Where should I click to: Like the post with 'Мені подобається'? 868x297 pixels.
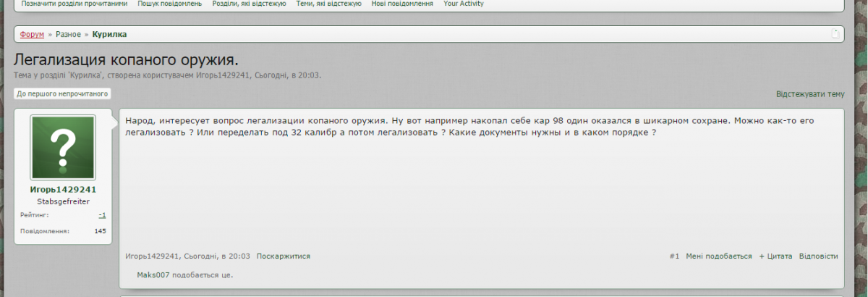(x=719, y=256)
